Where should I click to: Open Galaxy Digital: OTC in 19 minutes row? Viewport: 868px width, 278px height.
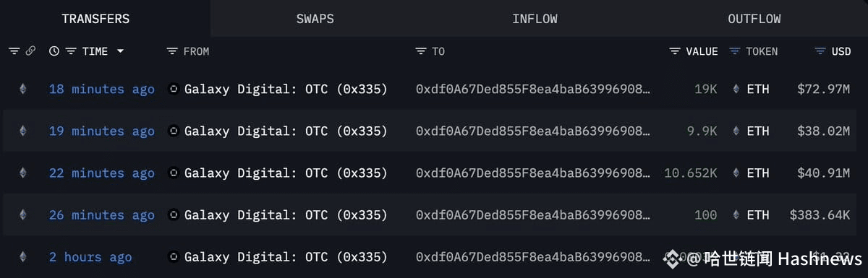(286, 131)
